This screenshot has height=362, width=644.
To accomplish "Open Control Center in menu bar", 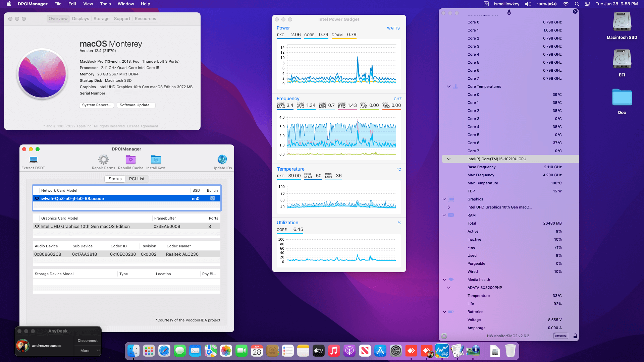I will [x=588, y=4].
